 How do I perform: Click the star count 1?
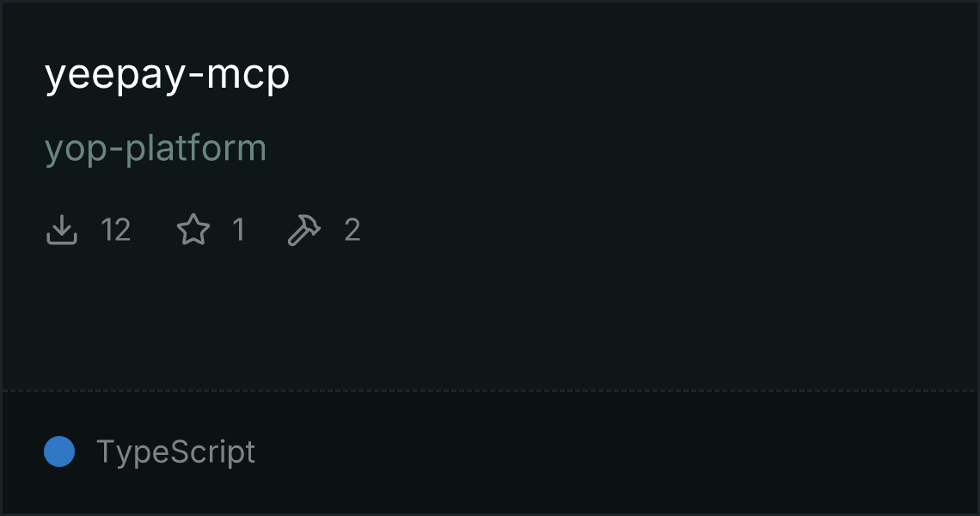click(238, 230)
